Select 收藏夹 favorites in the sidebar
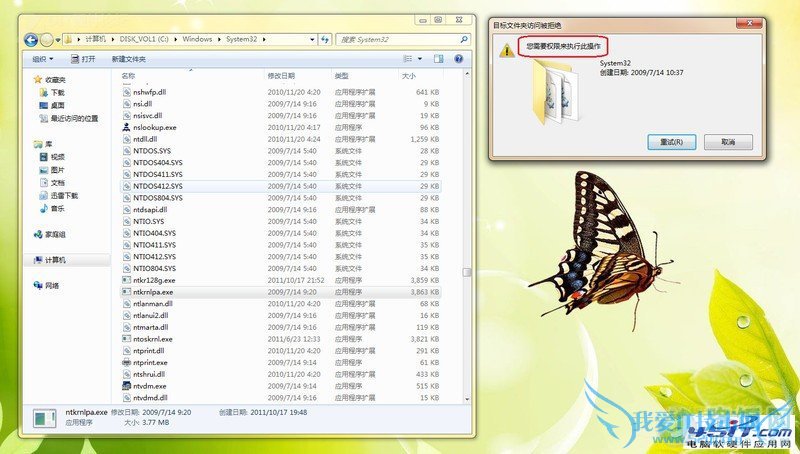Screen dimensions: 800x454 coord(49,80)
